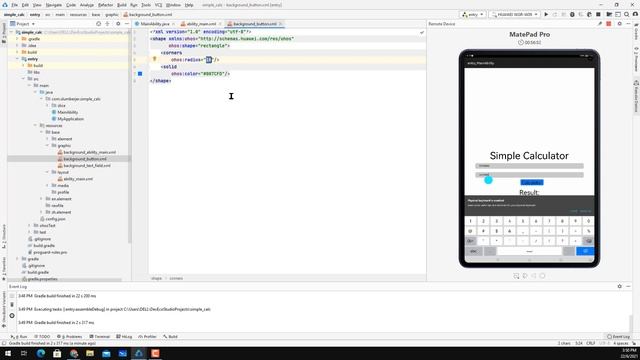Expand the ohosTest folder node
This screenshot has width=640, height=360.
click(x=29, y=225)
